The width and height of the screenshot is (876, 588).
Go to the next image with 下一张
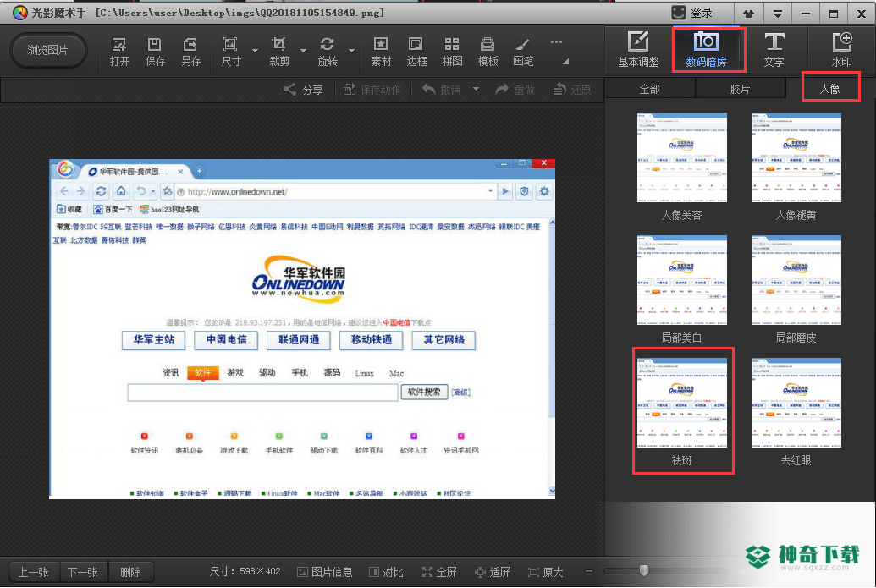tap(83, 572)
